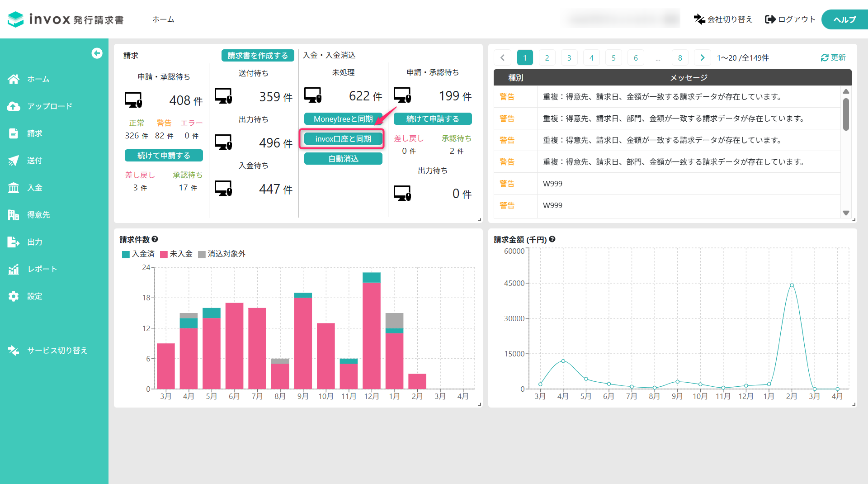
Task: Toggle the 未入金 legend item in chart
Action: click(176, 254)
